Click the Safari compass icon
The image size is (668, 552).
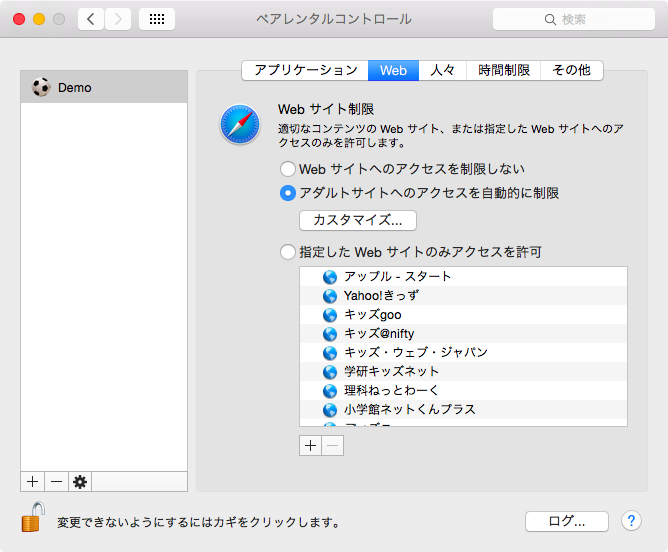[240, 124]
